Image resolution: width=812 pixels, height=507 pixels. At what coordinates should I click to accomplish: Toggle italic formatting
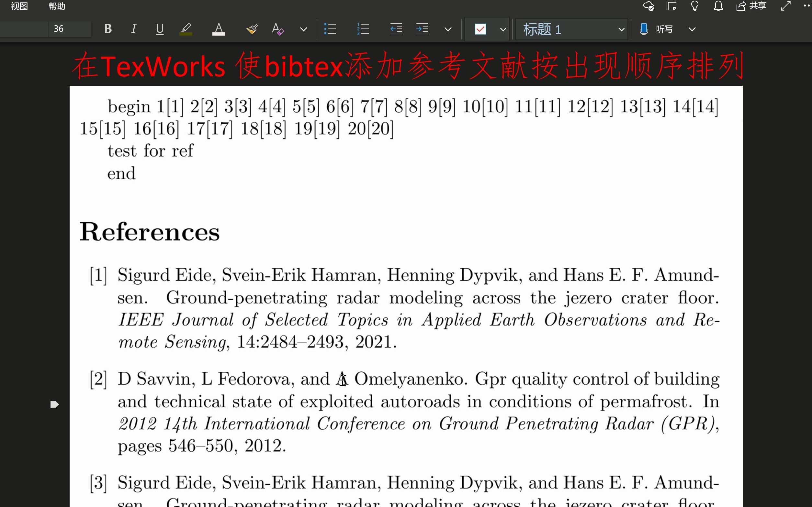click(x=133, y=29)
